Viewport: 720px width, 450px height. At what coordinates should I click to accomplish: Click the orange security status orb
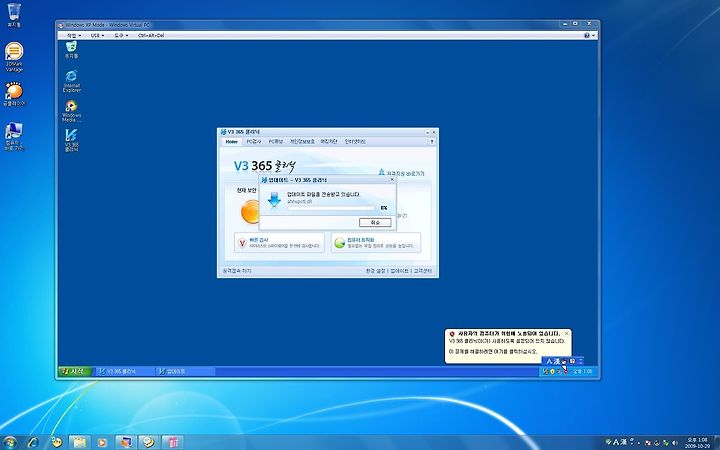coord(250,212)
